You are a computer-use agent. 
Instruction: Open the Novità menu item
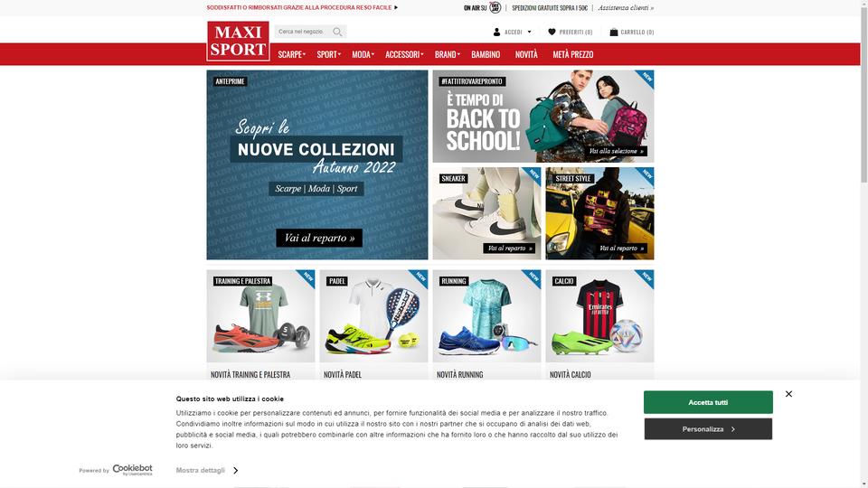[526, 54]
